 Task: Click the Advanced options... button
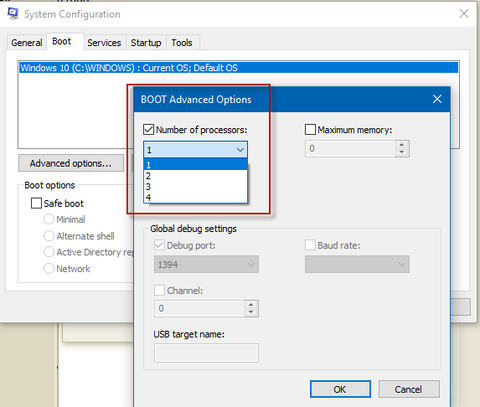pyautogui.click(x=71, y=163)
